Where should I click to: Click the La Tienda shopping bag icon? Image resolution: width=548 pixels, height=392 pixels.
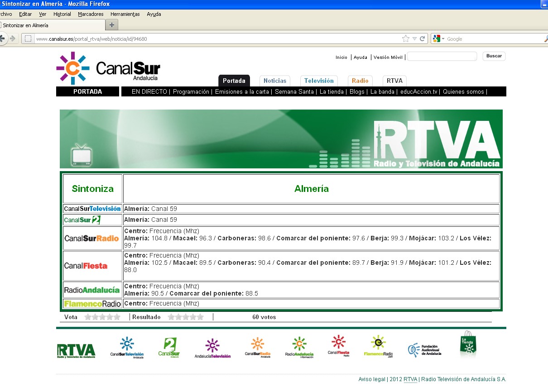point(468,344)
